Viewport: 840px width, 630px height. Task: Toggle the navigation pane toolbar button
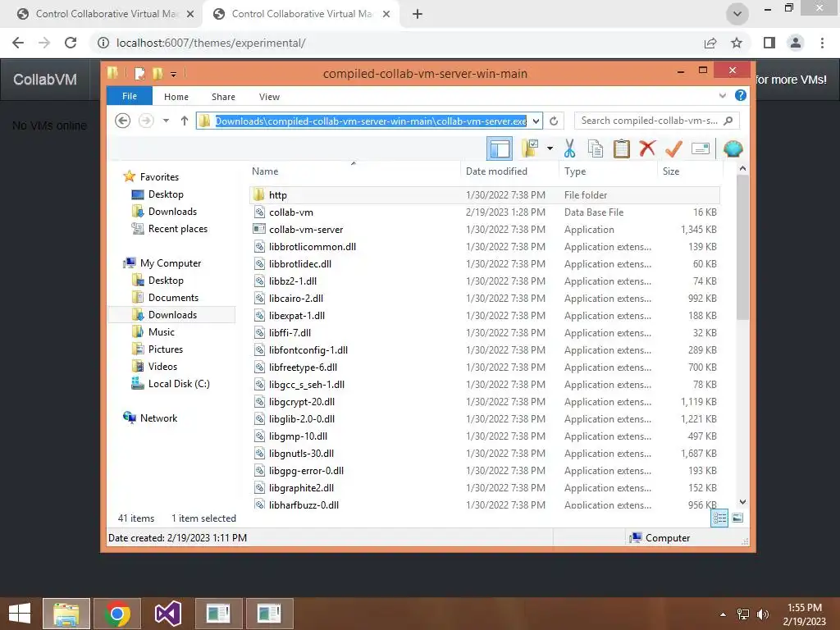click(500, 148)
